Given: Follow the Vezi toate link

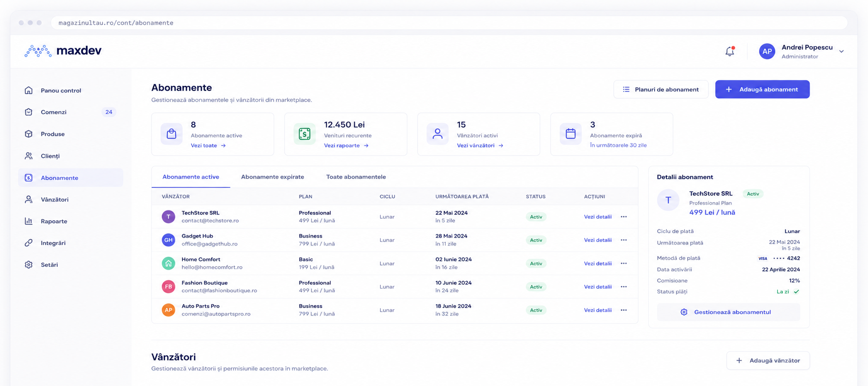Looking at the screenshot, I should coord(208,145).
